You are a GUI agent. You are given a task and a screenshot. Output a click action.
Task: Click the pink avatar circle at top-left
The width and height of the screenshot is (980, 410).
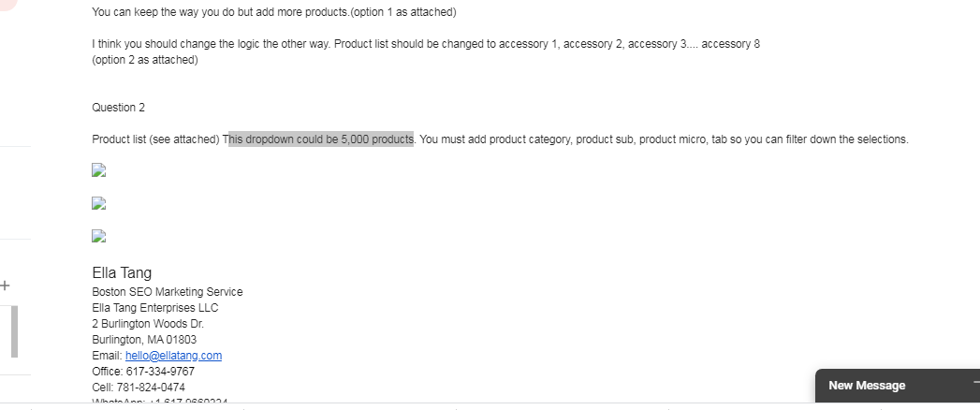(x=7, y=3)
